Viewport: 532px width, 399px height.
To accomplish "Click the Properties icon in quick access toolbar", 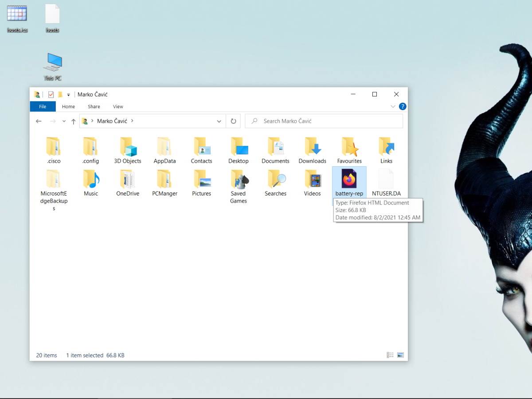I will point(51,94).
